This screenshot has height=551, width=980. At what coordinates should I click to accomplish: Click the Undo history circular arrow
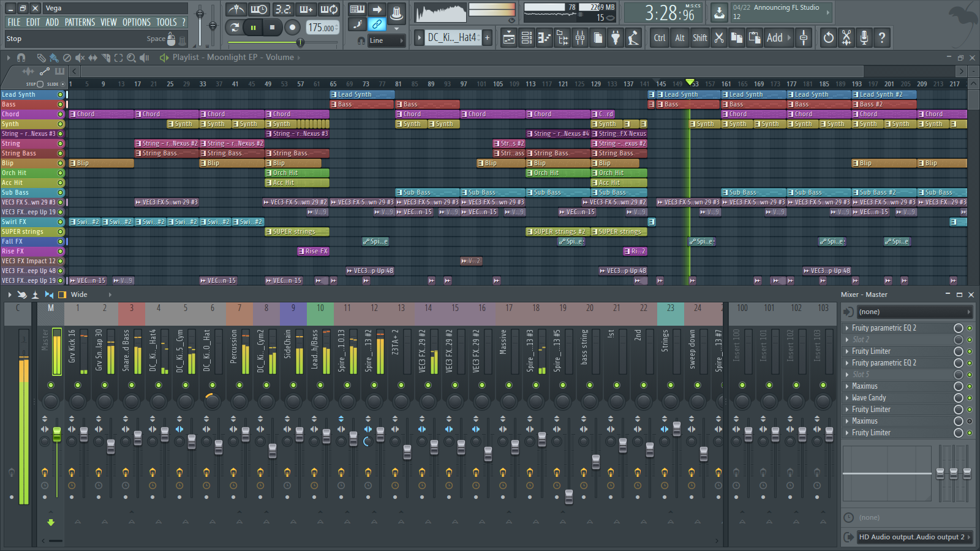828,38
